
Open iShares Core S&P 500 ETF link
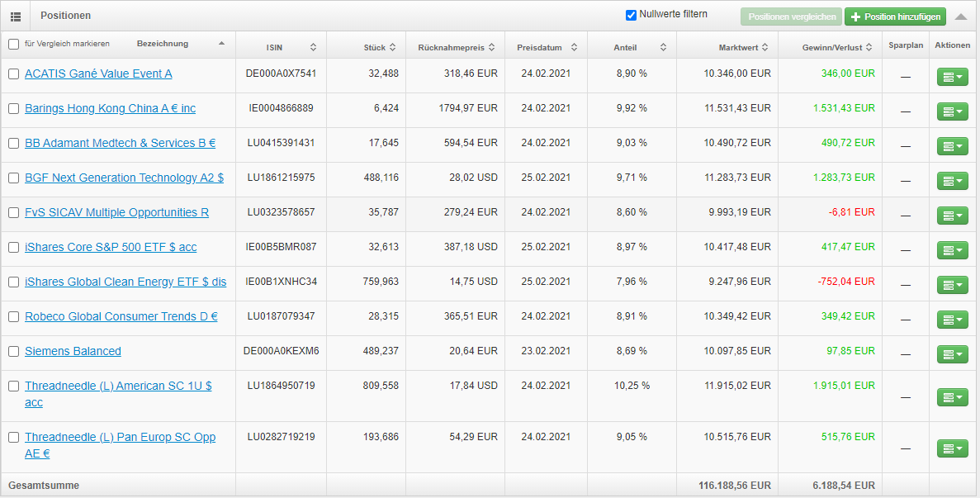[x=111, y=248]
